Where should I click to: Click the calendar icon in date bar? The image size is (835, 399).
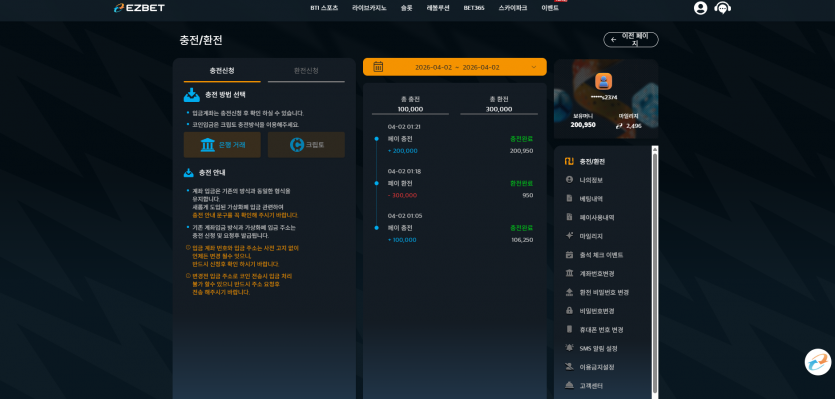click(378, 67)
